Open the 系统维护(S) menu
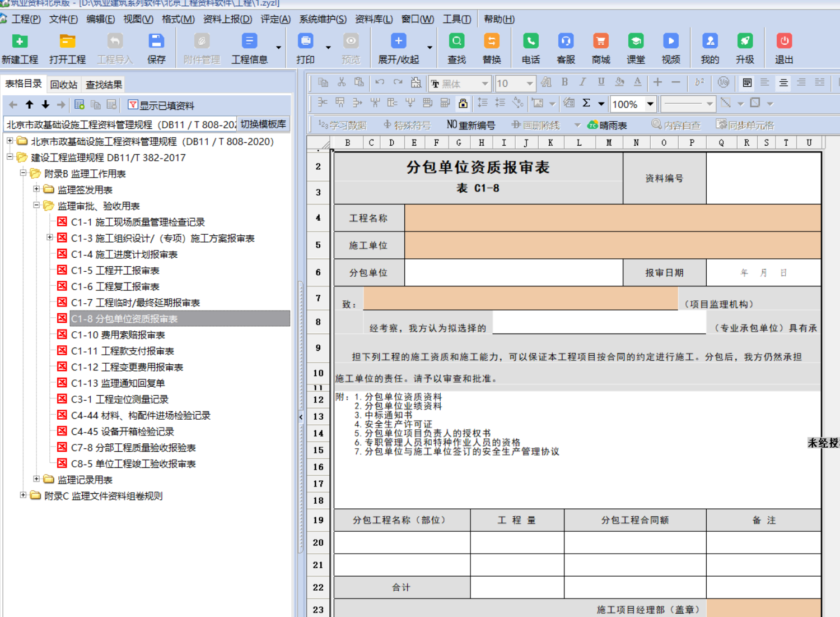The height and width of the screenshot is (617, 840). click(323, 19)
